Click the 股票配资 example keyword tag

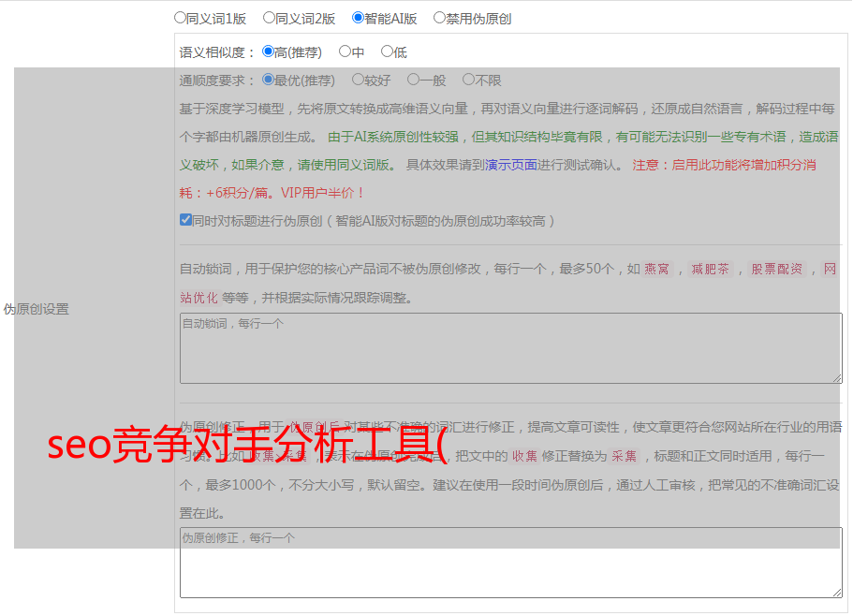[776, 270]
